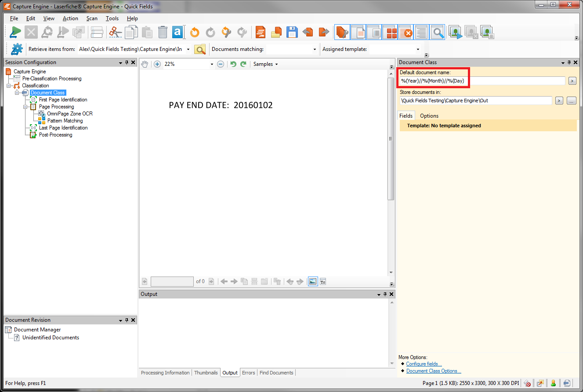
Task: Open the Scan menu
Action: coord(92,18)
